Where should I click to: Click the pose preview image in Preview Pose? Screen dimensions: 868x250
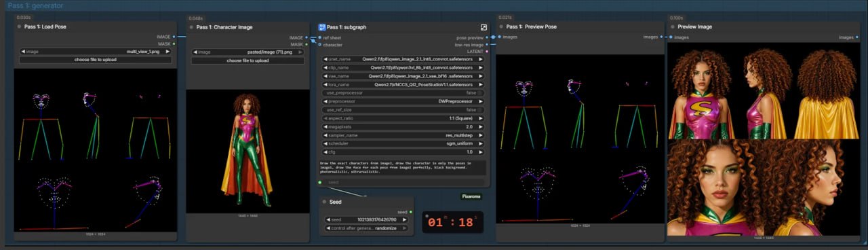click(x=580, y=139)
